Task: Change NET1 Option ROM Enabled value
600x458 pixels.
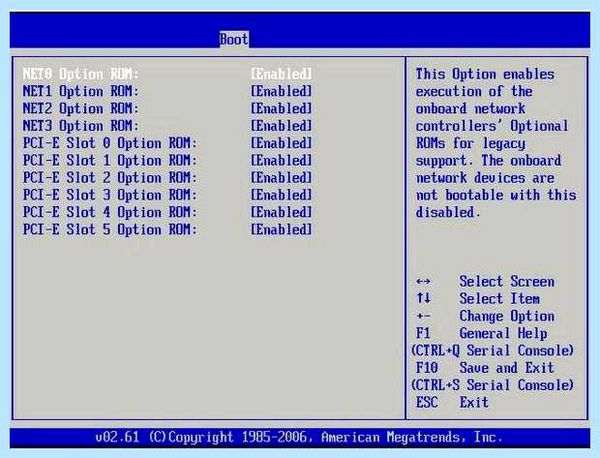Action: (x=281, y=91)
